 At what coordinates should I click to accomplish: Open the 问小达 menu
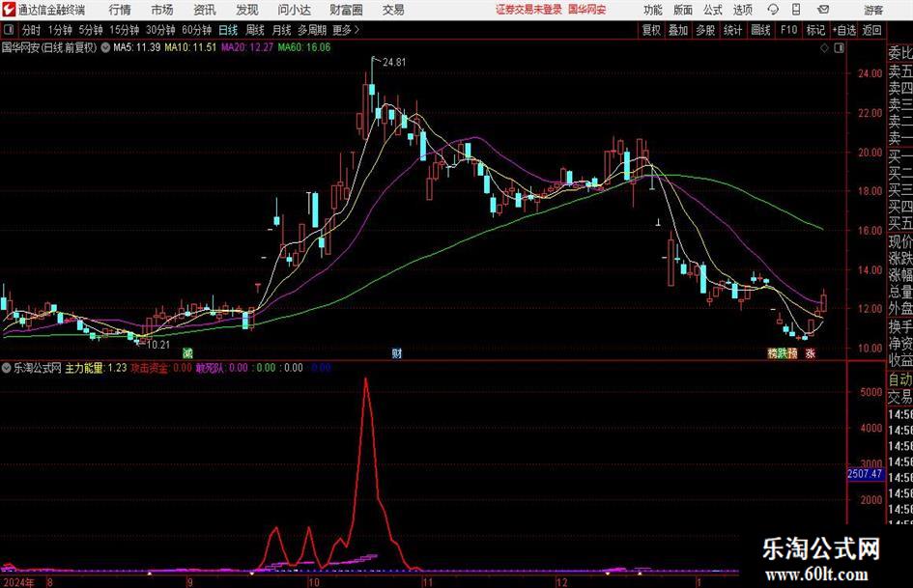coord(294,10)
